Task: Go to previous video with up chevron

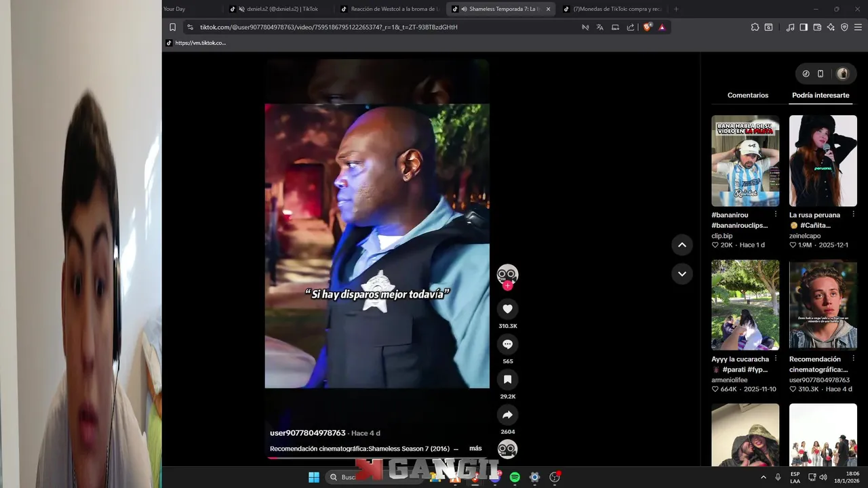Action: pos(682,245)
